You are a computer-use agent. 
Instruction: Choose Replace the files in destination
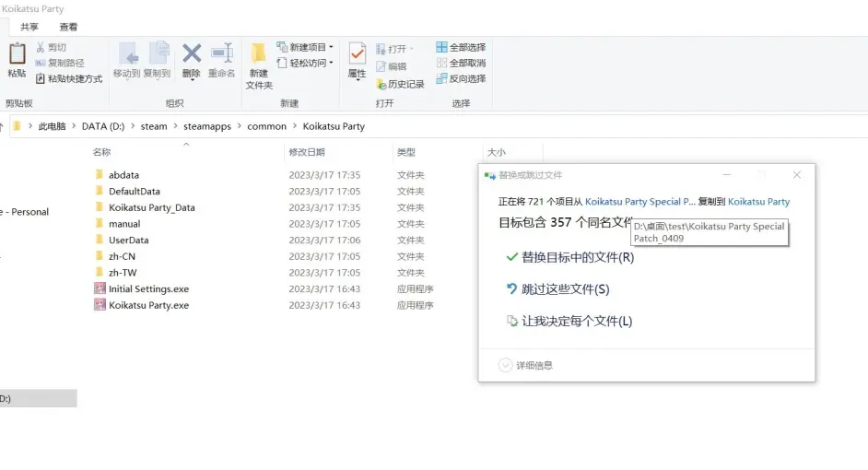click(577, 257)
